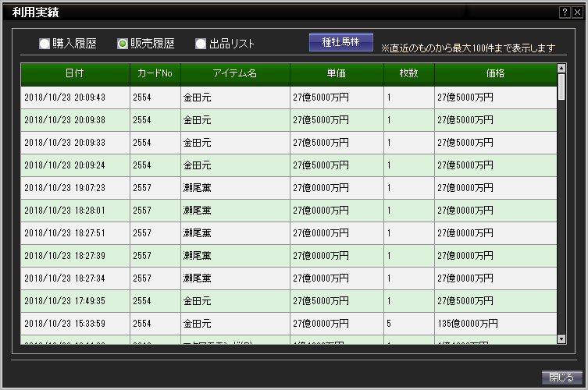Select the row dated 2018/10/23 20:09:38
This screenshot has height=390, width=588.
(289, 120)
